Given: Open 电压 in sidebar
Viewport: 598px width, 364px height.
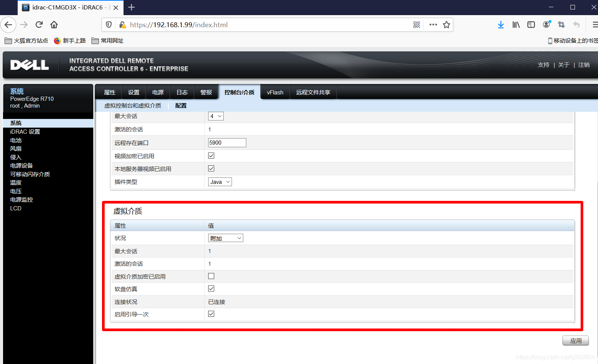Looking at the screenshot, I should [16, 191].
